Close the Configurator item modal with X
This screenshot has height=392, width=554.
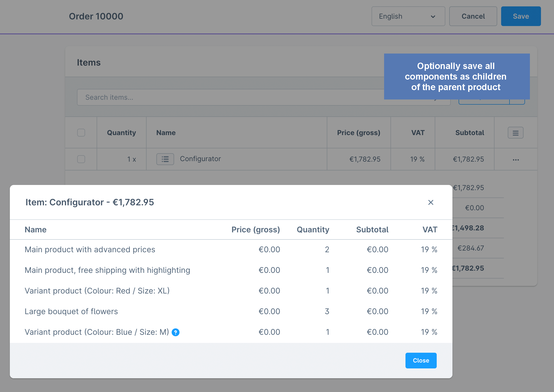click(431, 202)
